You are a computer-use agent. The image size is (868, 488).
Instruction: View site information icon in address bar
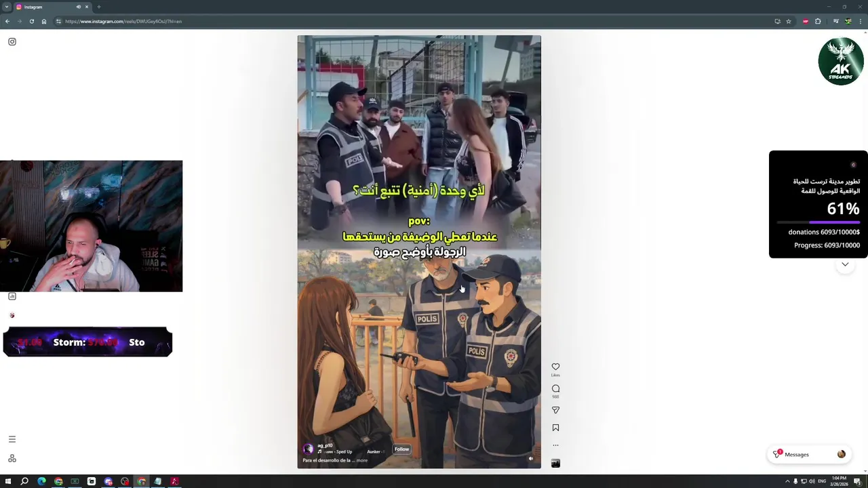coord(58,21)
